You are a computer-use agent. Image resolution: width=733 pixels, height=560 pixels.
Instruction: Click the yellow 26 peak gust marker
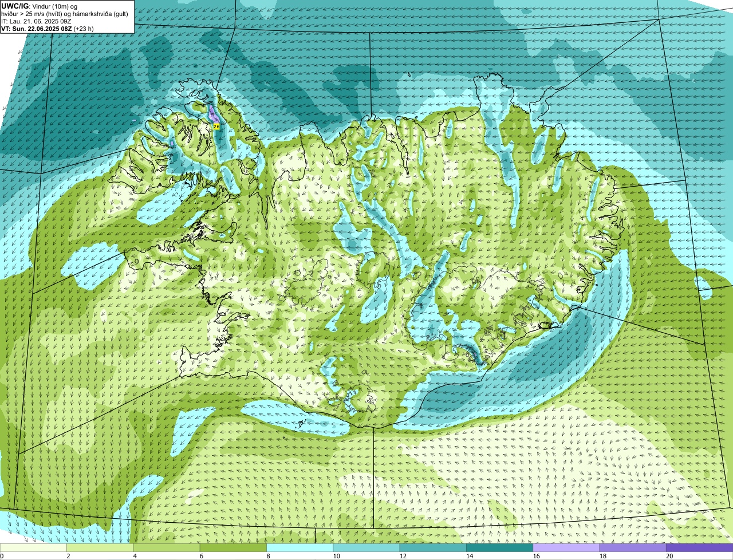216,126
